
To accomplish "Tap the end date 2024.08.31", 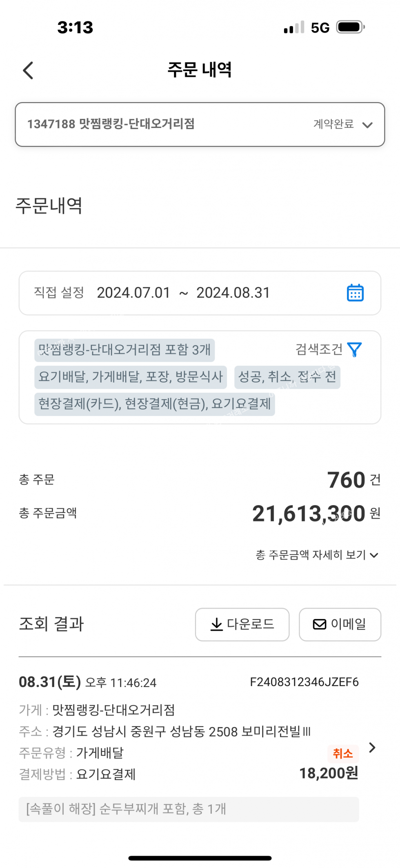I will click(x=233, y=293).
